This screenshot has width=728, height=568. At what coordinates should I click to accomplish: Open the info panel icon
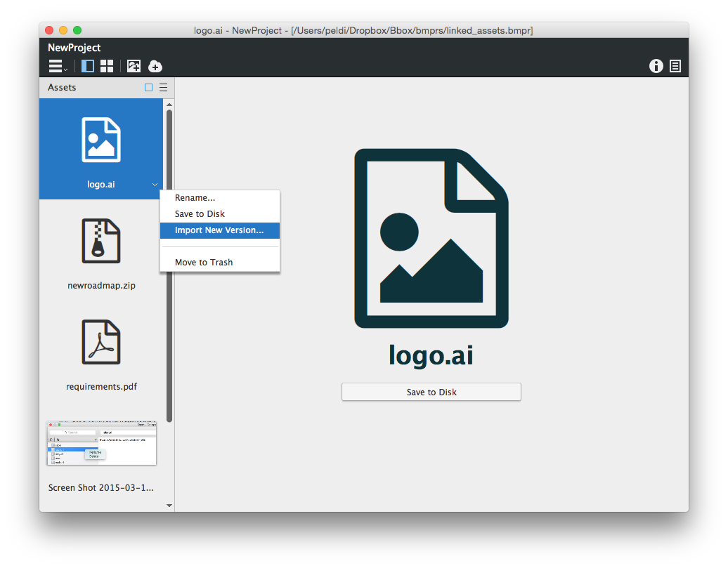click(x=656, y=66)
